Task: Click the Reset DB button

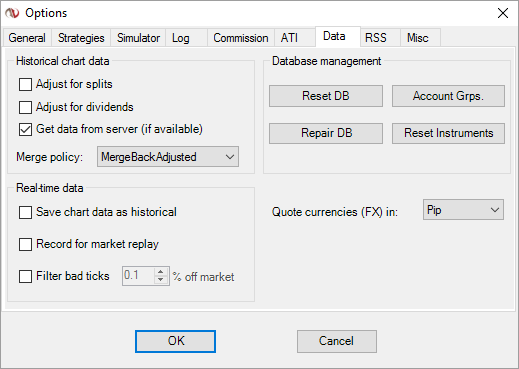Action: point(326,96)
